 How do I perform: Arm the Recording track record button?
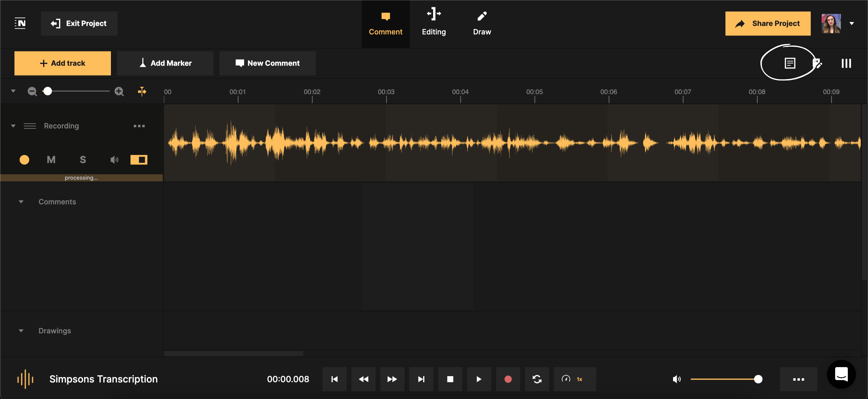tap(24, 159)
